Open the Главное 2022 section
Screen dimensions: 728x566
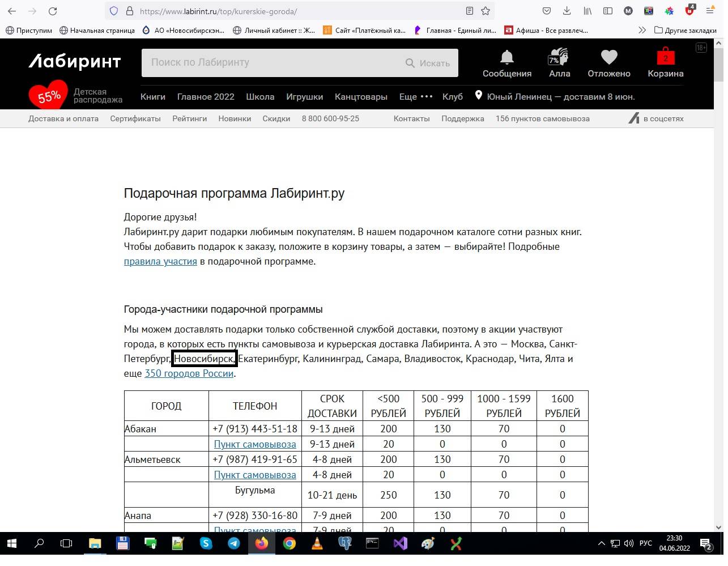pos(206,96)
